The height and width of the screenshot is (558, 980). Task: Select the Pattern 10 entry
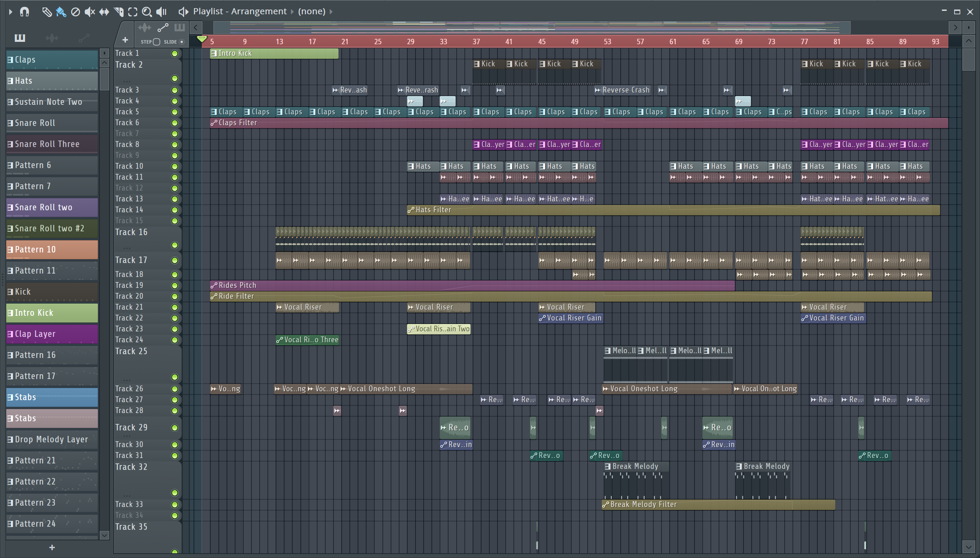[52, 249]
